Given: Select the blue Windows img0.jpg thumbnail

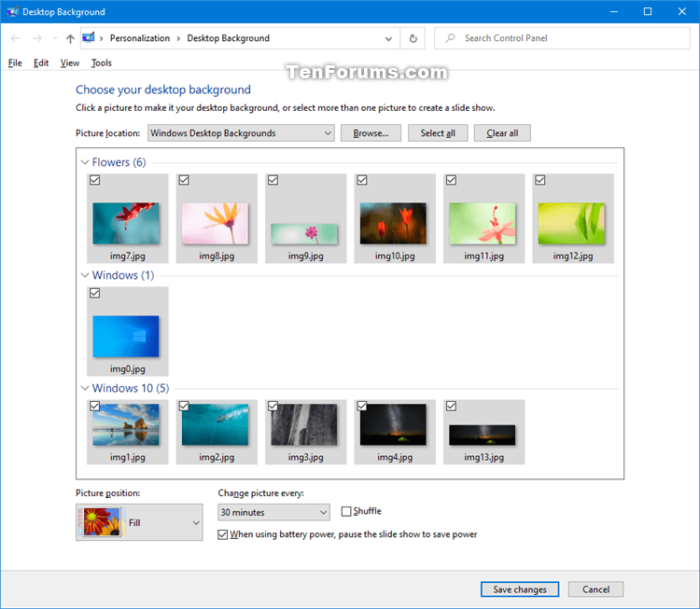Looking at the screenshot, I should [x=126, y=337].
